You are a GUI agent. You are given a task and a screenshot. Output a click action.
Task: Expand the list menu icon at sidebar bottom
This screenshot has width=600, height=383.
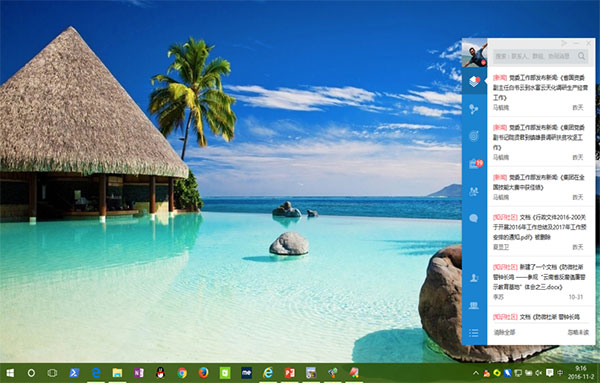click(474, 333)
